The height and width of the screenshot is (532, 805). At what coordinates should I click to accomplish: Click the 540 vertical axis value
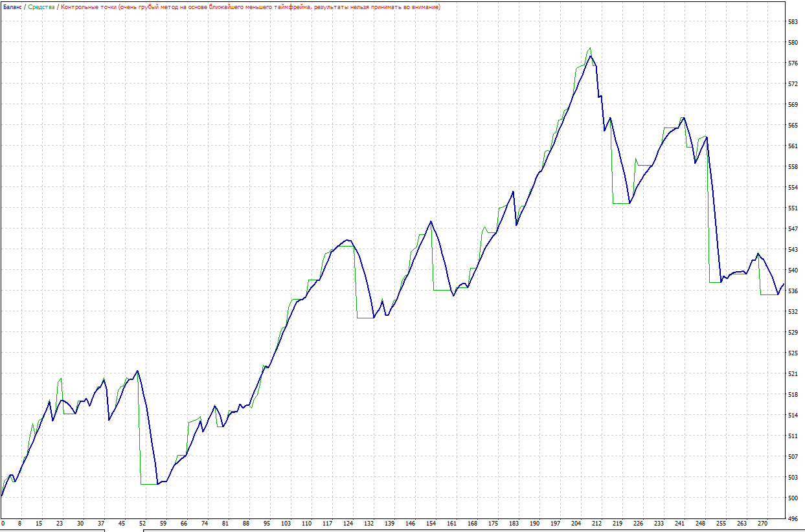click(x=792, y=271)
